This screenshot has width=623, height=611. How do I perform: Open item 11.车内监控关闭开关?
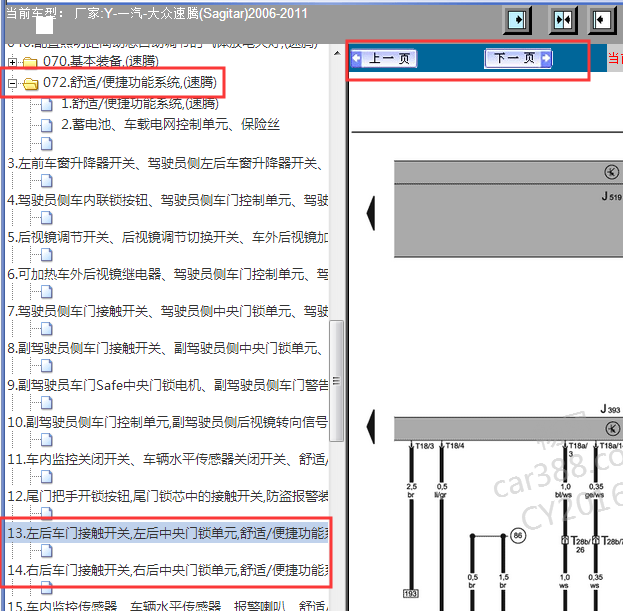point(168,459)
